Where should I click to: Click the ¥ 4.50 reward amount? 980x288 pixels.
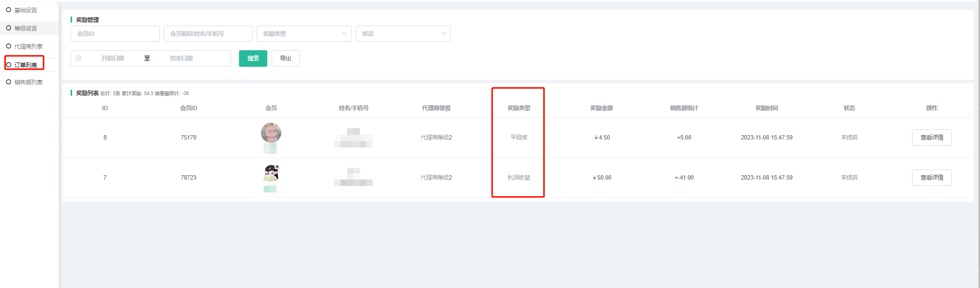(x=602, y=137)
